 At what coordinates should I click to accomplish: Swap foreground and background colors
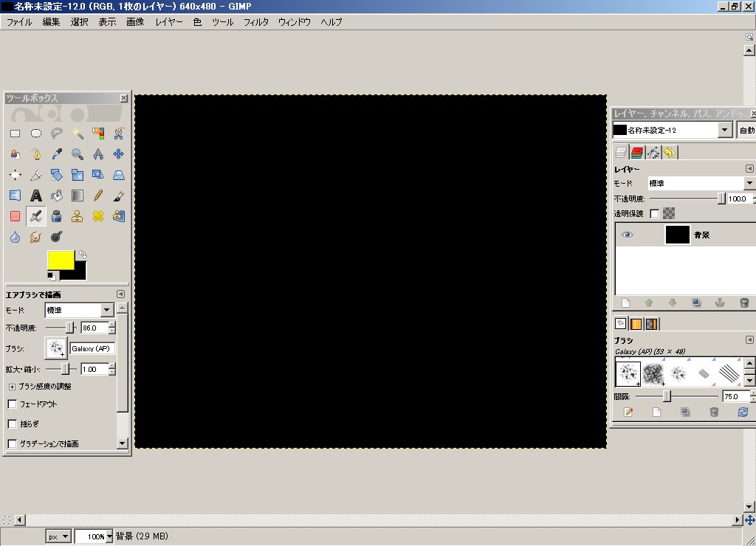coord(83,254)
